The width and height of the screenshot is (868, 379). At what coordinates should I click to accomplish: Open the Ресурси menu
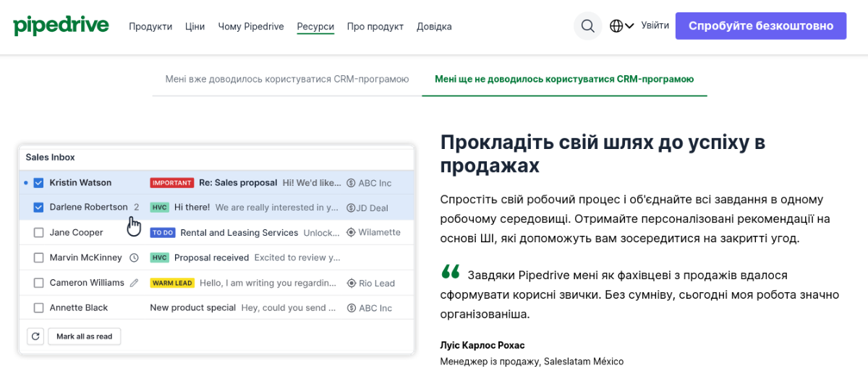point(315,26)
